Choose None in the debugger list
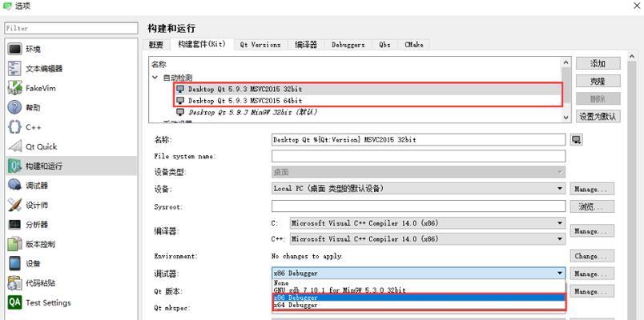The height and width of the screenshot is (320, 644). [x=418, y=283]
